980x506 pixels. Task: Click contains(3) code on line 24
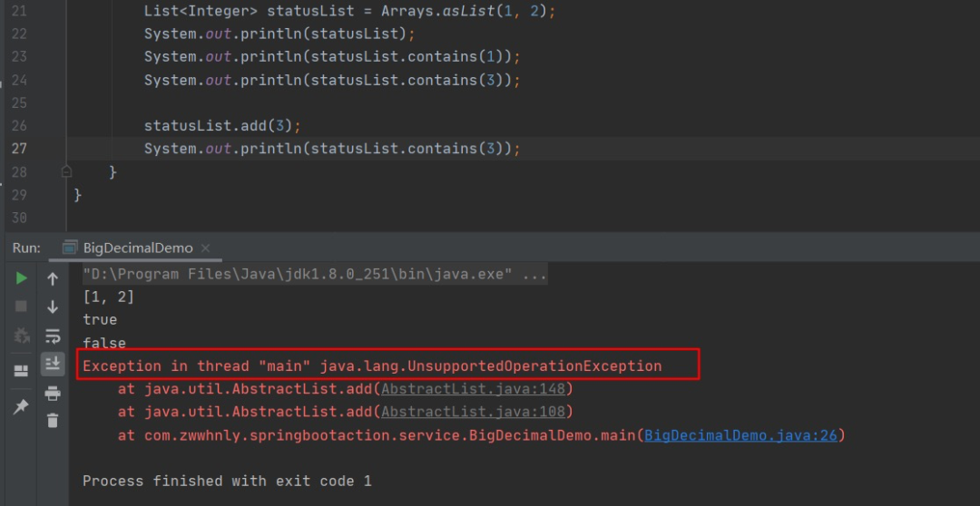coord(332,80)
